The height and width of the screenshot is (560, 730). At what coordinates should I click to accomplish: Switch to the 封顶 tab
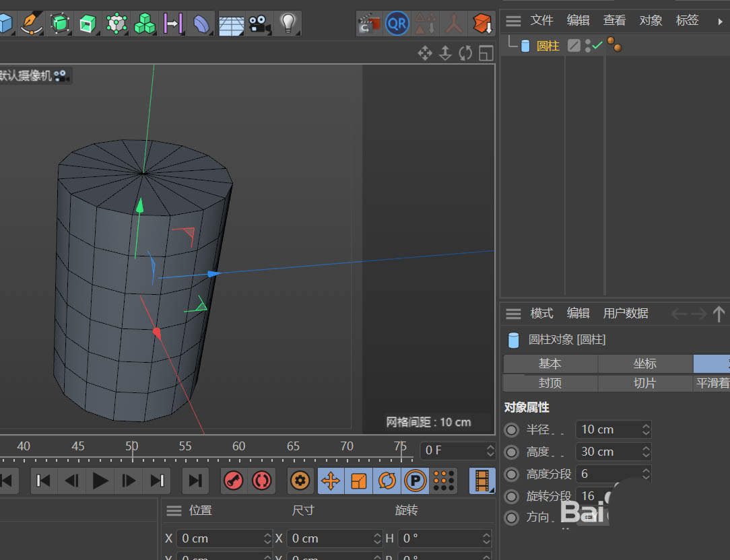[x=550, y=383]
